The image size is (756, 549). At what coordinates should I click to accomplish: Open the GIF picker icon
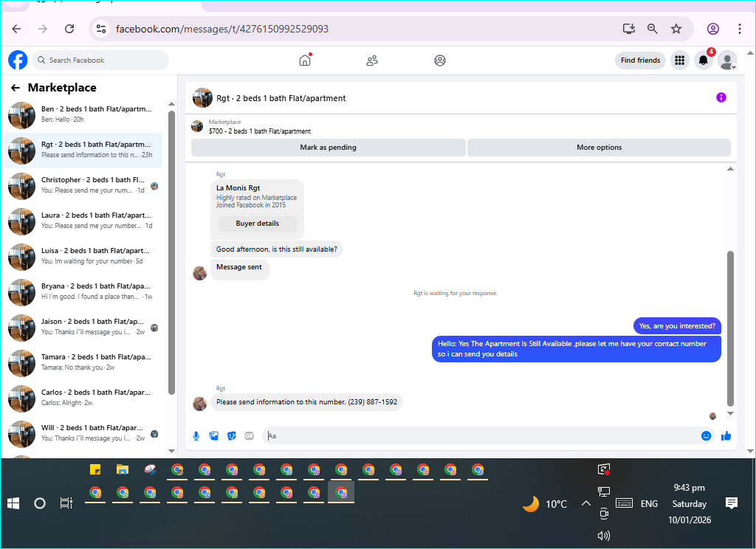(250, 435)
